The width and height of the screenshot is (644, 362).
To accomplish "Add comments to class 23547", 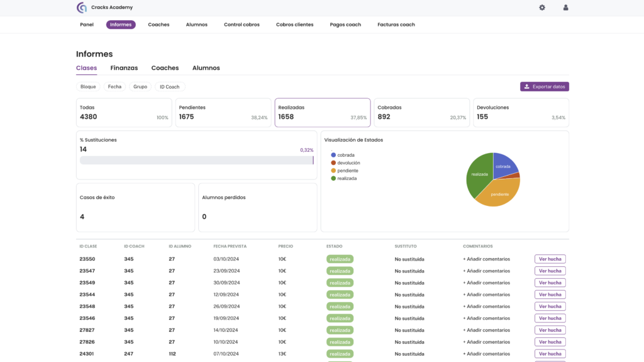I will (x=486, y=271).
